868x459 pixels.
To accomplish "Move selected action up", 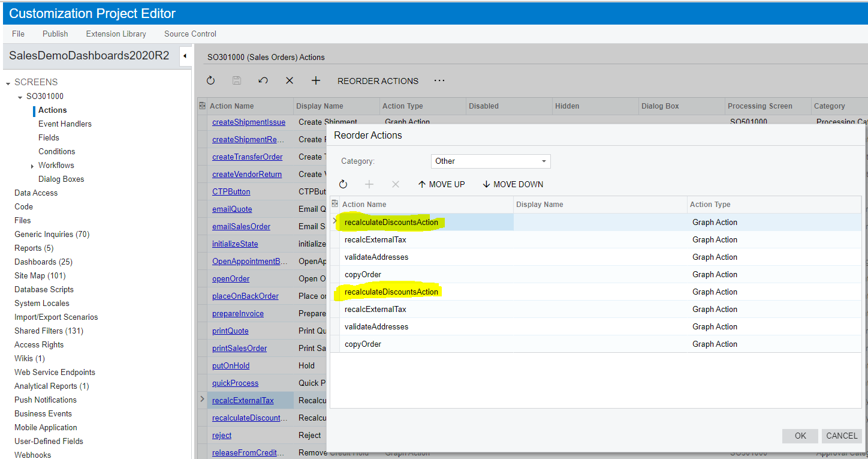I will click(441, 184).
